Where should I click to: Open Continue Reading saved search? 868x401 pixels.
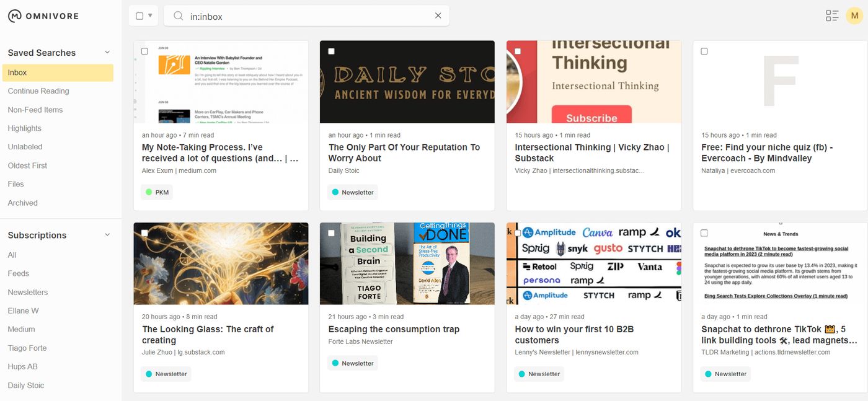[38, 91]
